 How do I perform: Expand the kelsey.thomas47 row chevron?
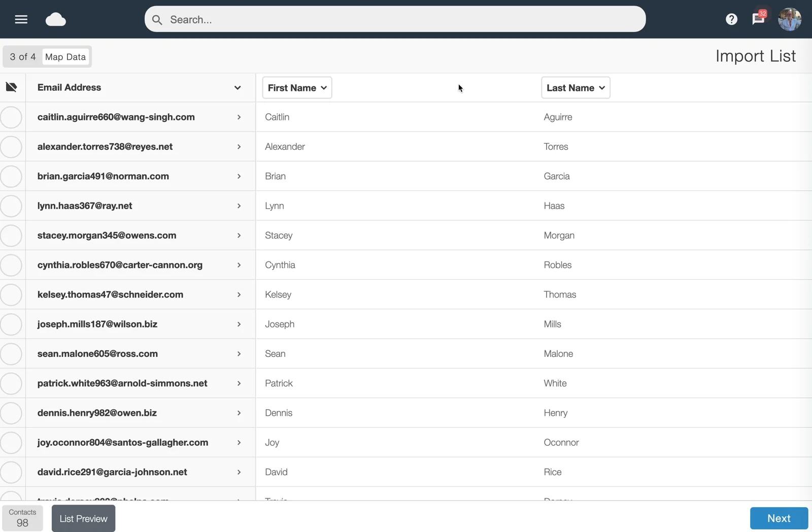239,295
